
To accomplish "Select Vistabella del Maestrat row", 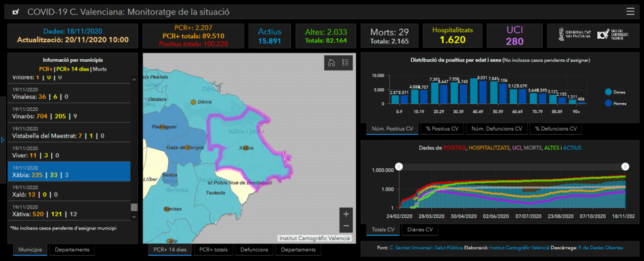I will [x=69, y=132].
